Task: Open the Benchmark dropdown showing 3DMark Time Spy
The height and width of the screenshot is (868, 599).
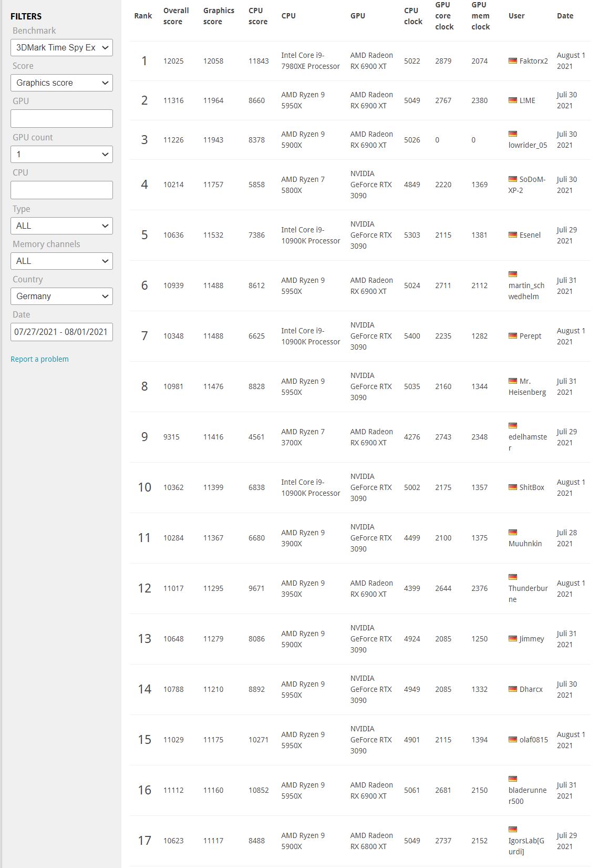Action: coord(61,47)
